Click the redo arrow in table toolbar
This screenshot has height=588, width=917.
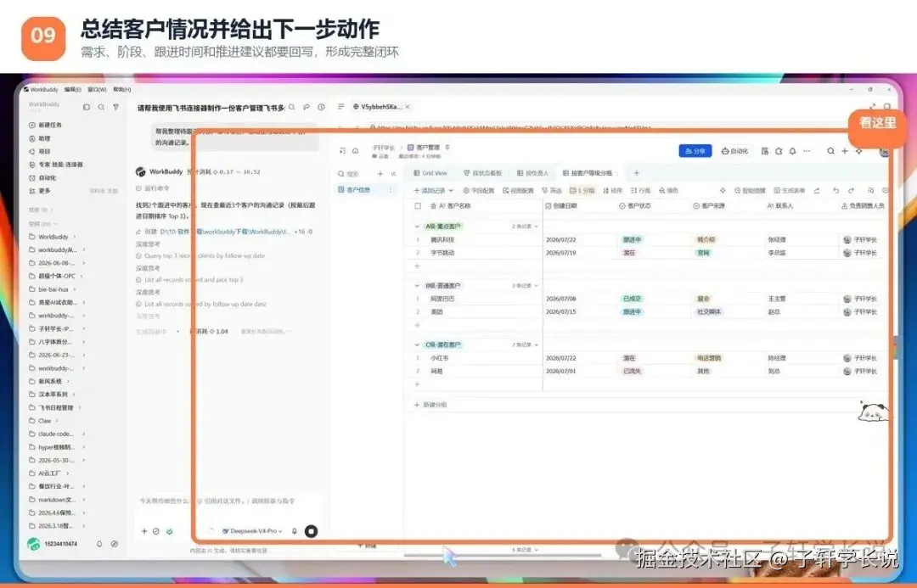click(x=851, y=191)
